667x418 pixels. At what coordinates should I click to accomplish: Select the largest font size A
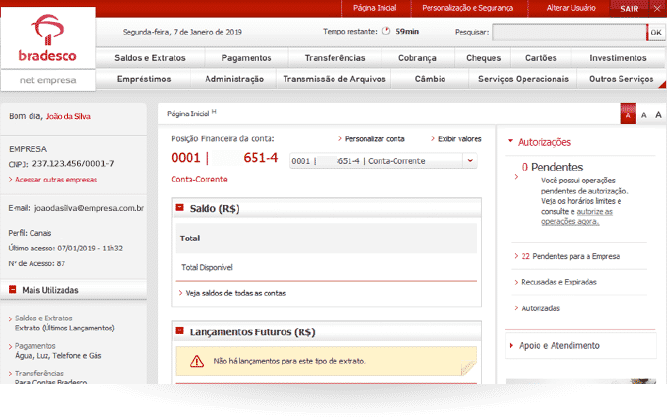[x=658, y=114]
